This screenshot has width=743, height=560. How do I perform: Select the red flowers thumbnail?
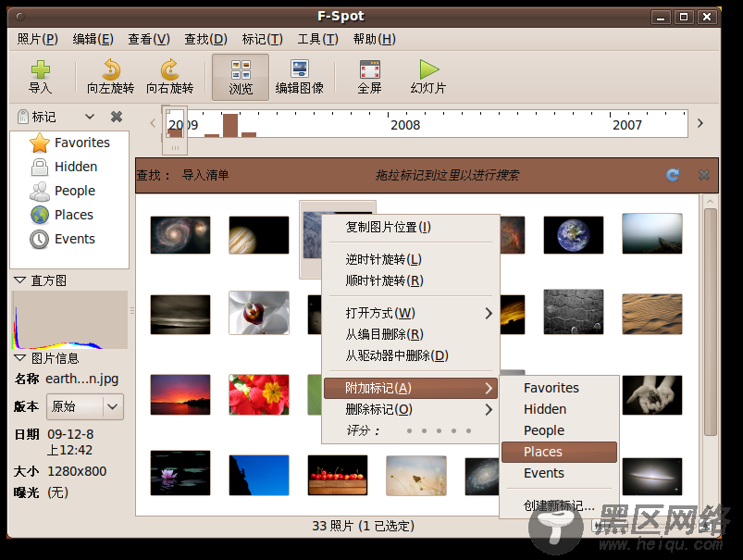point(259,394)
